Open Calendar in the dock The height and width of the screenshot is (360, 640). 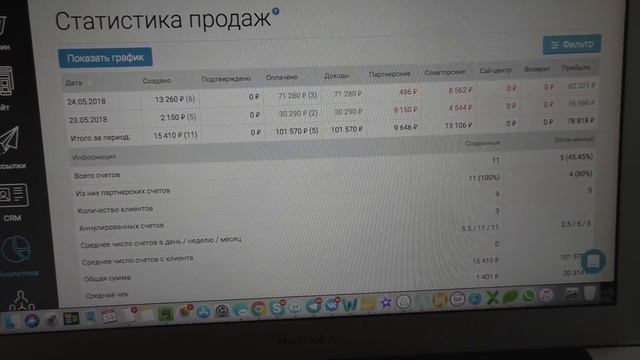tap(109, 316)
